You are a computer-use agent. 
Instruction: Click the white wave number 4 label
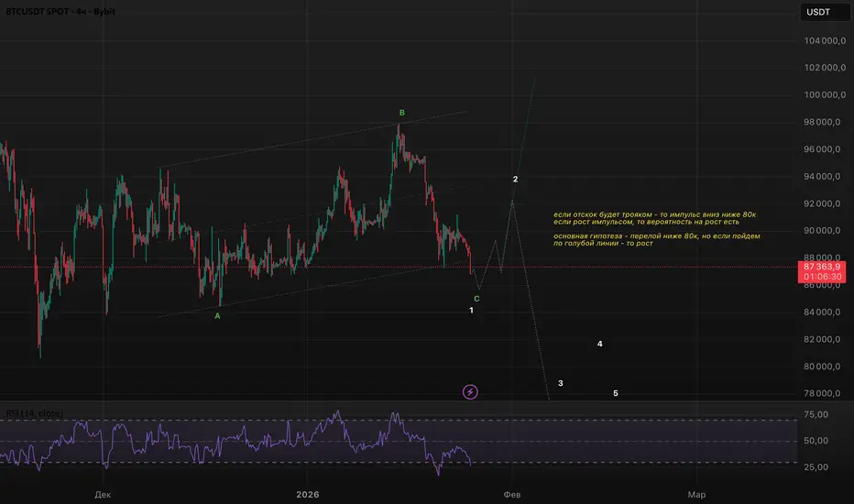tap(599, 344)
